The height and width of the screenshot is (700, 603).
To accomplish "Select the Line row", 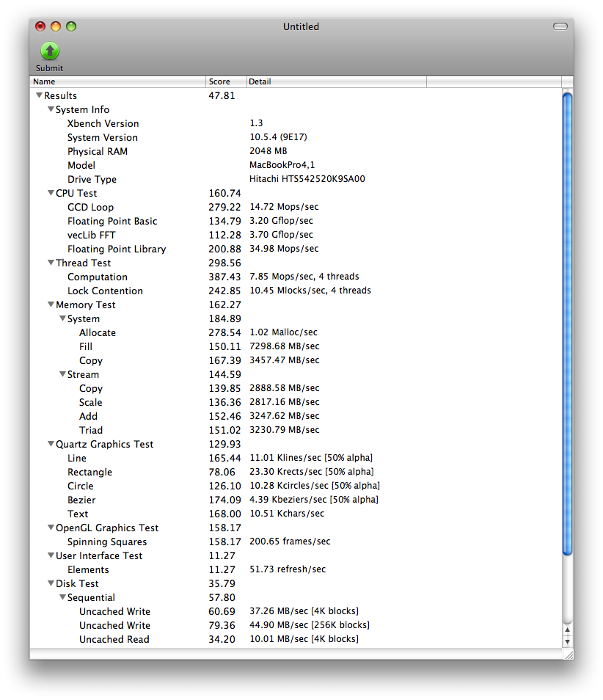I will pos(296,458).
